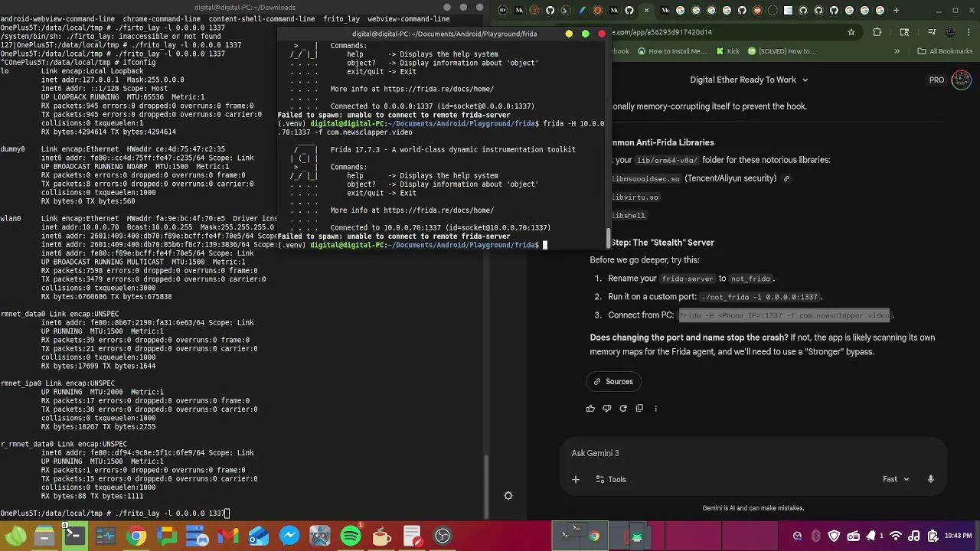This screenshot has height=551, width=980.
Task: Click the thumbs up icon under Gemini response
Action: coord(590,409)
